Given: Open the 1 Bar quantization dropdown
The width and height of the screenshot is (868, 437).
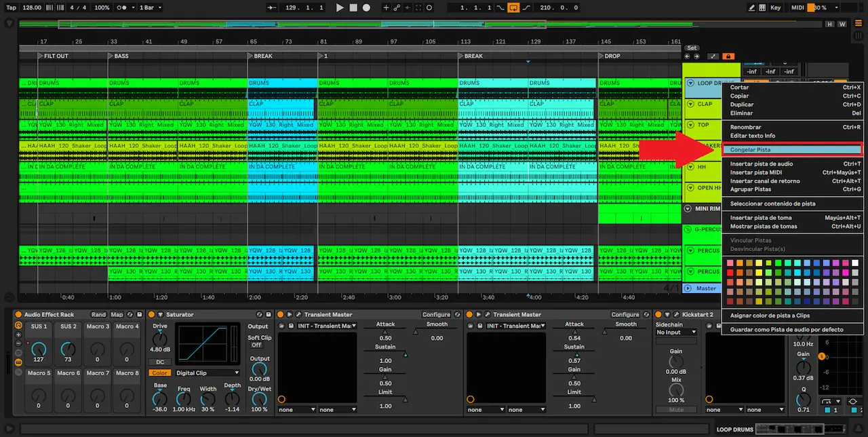Looking at the screenshot, I should click(x=149, y=7).
